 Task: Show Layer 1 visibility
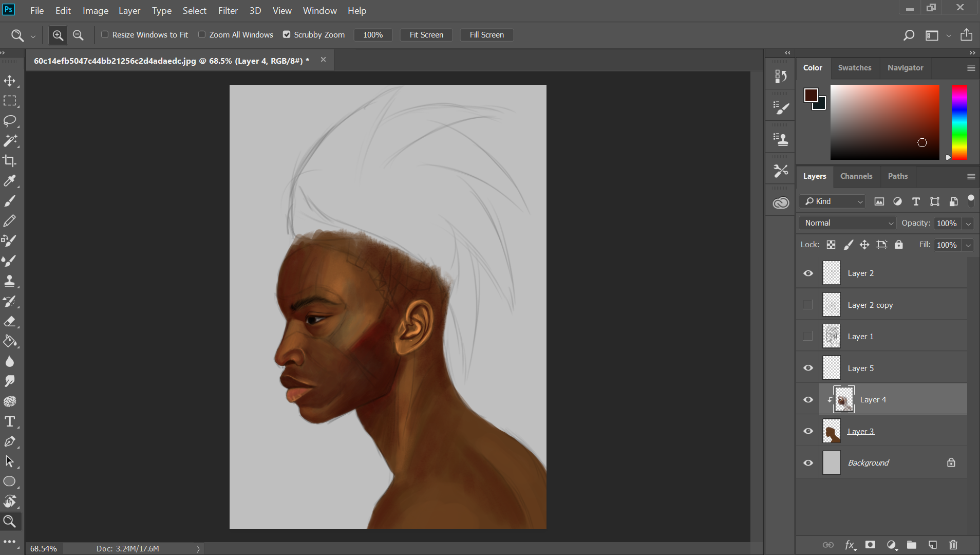(808, 336)
